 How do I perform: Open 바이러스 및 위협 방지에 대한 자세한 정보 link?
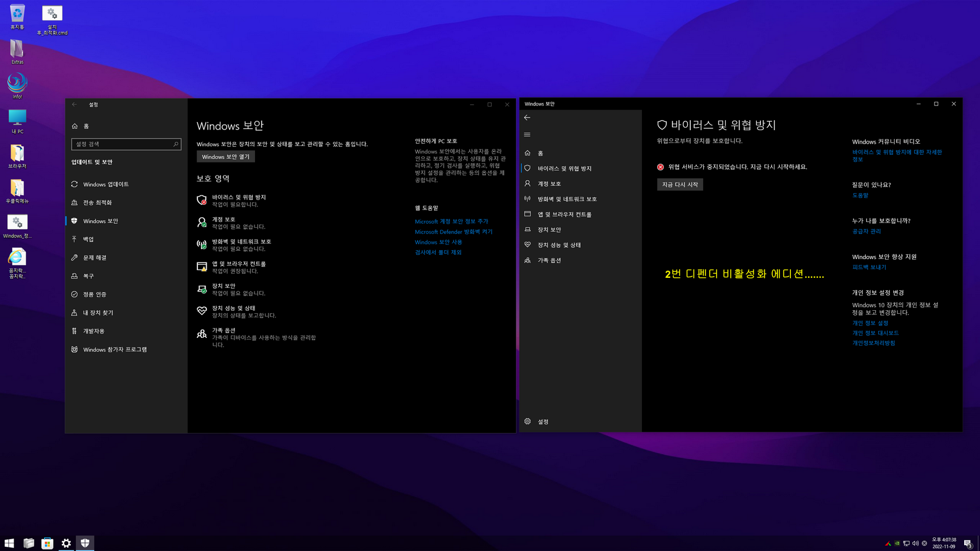click(897, 155)
